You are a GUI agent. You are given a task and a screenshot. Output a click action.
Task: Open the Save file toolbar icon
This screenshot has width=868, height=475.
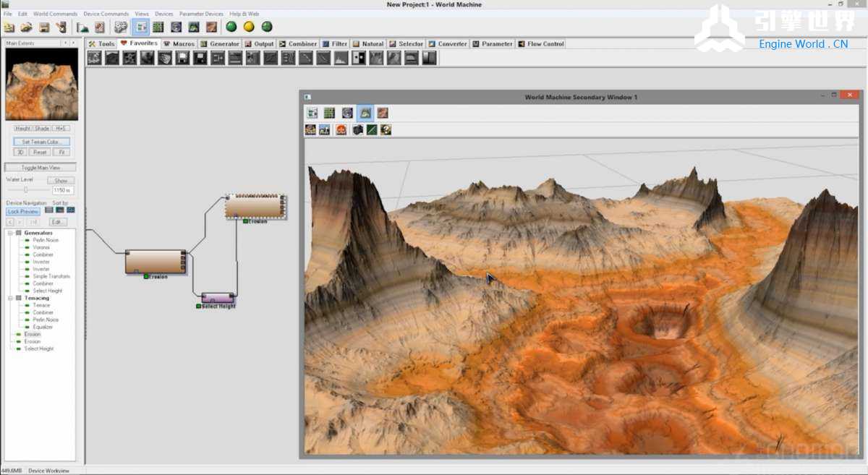click(x=44, y=27)
